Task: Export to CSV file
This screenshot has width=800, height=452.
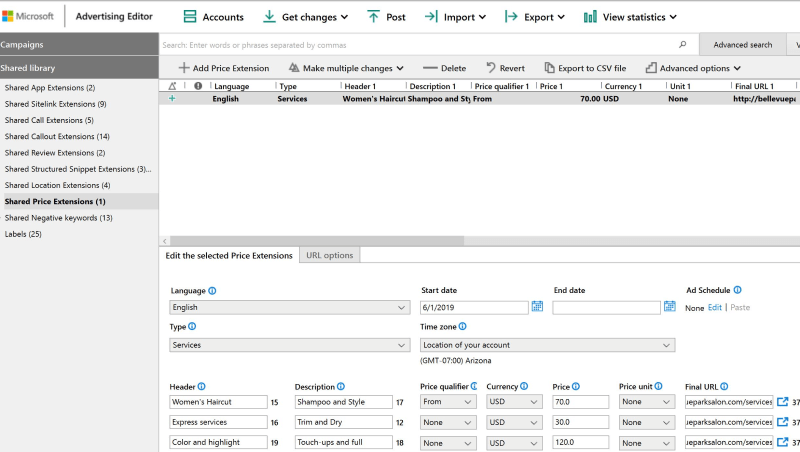Action: [x=585, y=68]
